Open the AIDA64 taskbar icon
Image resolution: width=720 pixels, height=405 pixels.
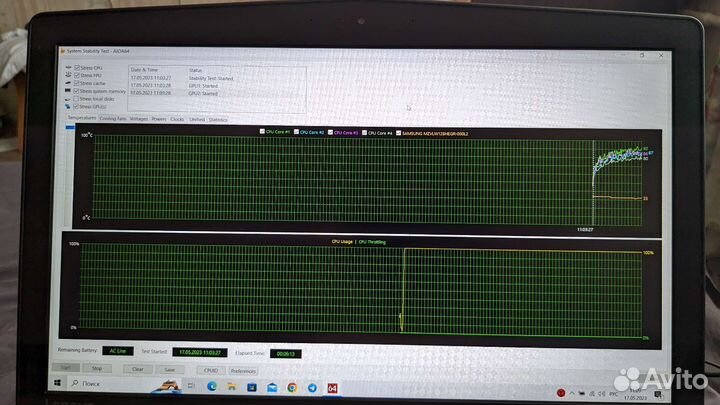coord(332,387)
